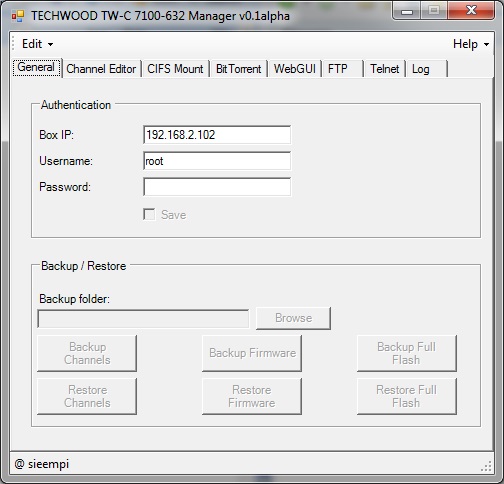Viewport: 504px width, 484px height.
Task: Click the toolbar drag handle beside Edit
Action: [14, 44]
